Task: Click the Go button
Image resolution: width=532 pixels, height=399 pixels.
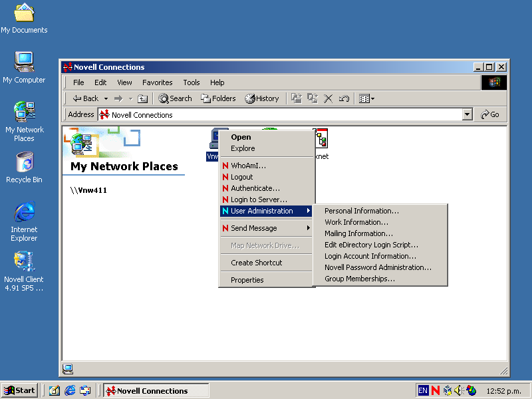Action: (490, 114)
